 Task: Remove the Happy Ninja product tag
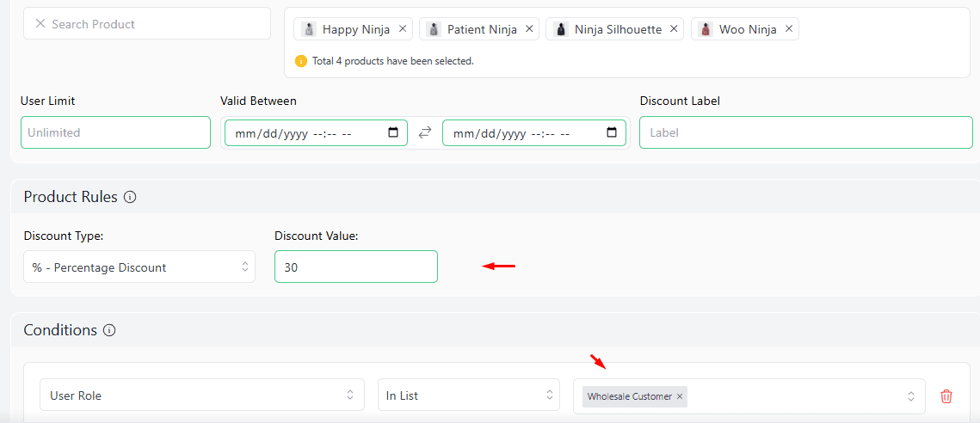(403, 28)
